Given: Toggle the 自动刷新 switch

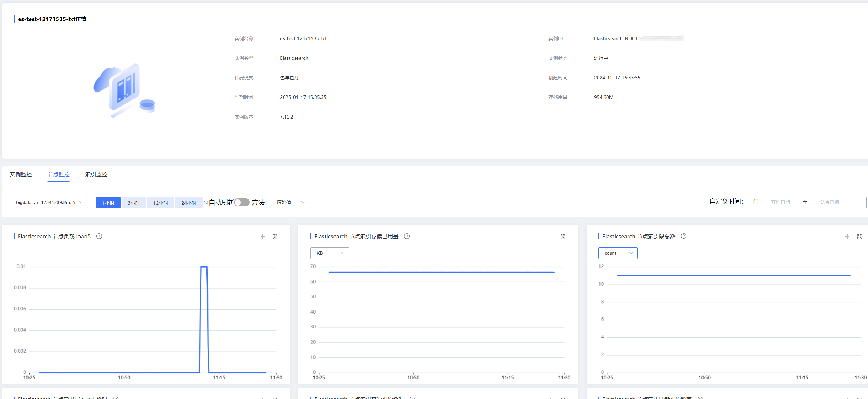Looking at the screenshot, I should 242,202.
